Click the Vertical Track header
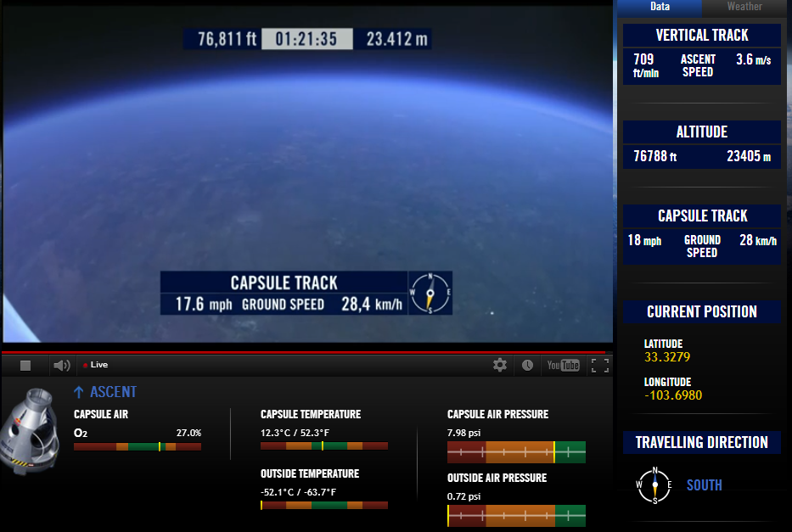792x532 pixels. pos(701,36)
